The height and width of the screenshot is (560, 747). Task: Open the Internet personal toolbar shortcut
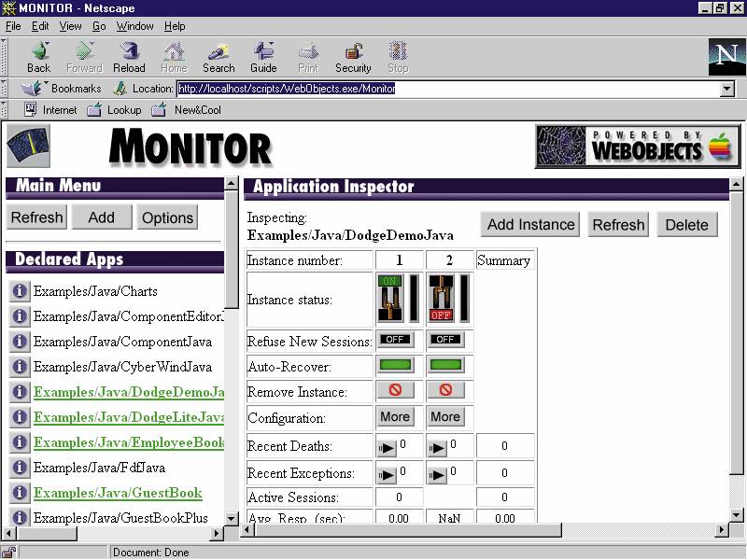[x=50, y=110]
